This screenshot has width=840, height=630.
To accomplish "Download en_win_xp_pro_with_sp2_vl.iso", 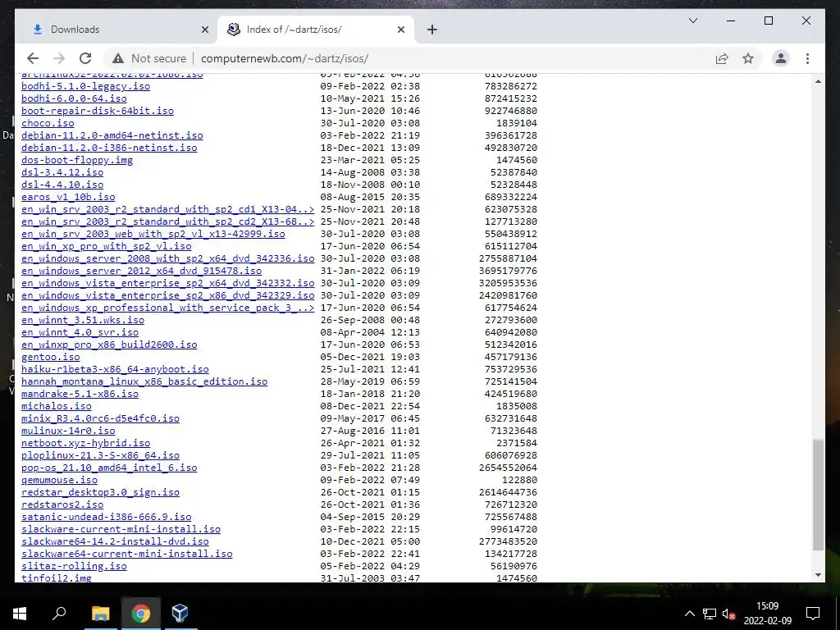I will tap(106, 246).
